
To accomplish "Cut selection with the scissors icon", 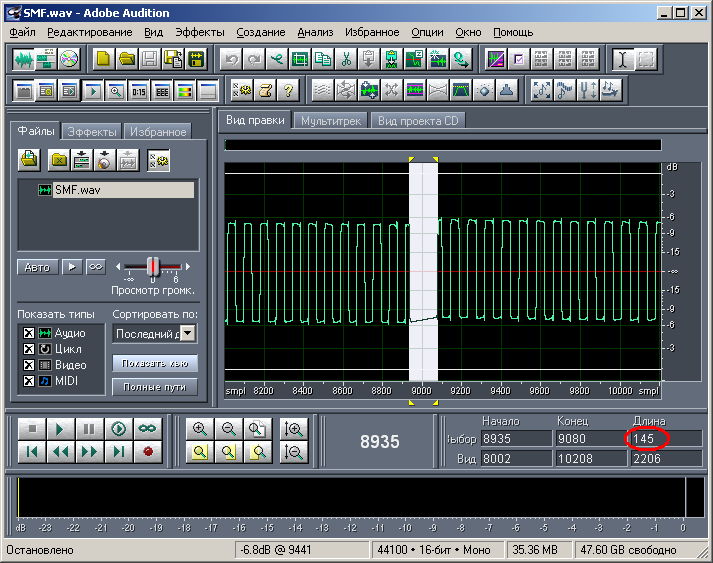I will [346, 59].
